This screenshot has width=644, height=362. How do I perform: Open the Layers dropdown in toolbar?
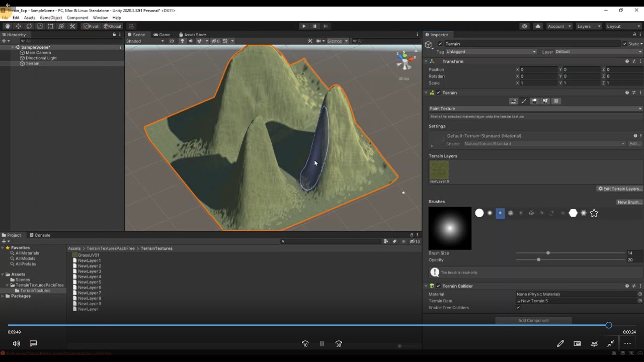pos(589,26)
